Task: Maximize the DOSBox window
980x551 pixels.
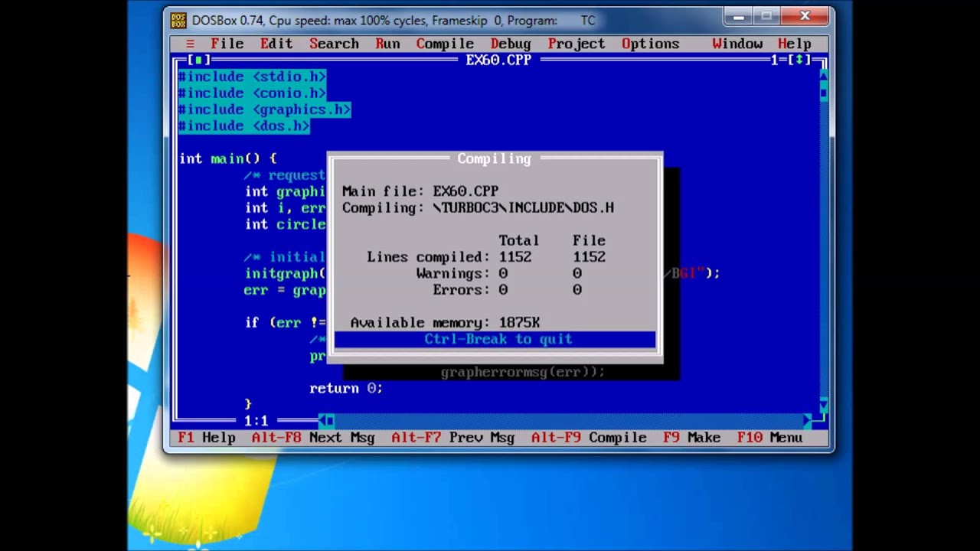Action: (767, 16)
